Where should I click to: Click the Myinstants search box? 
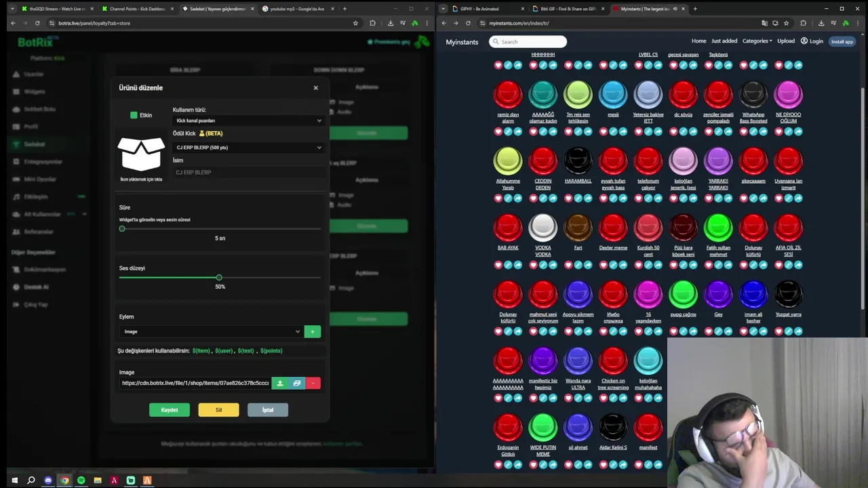528,41
